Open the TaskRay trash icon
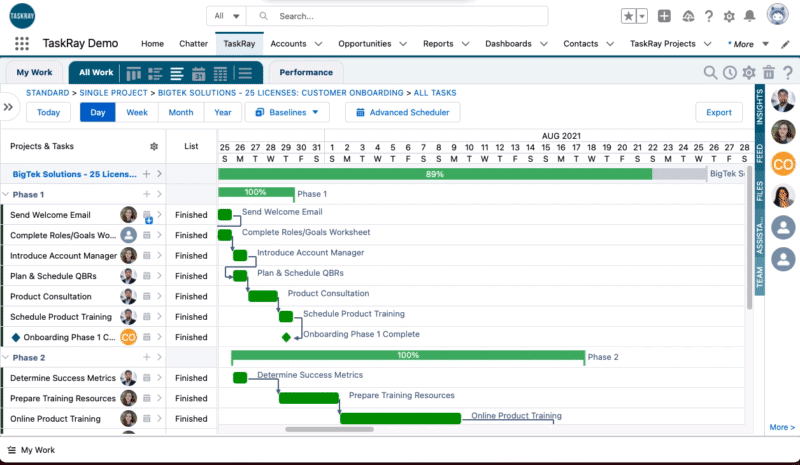800x465 pixels. click(x=768, y=72)
